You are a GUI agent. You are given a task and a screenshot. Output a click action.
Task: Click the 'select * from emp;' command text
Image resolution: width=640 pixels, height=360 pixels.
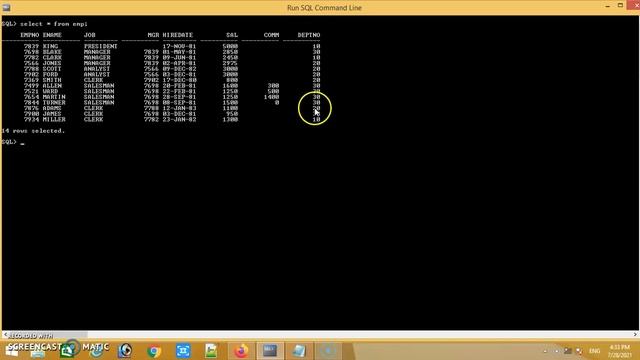click(x=53, y=24)
